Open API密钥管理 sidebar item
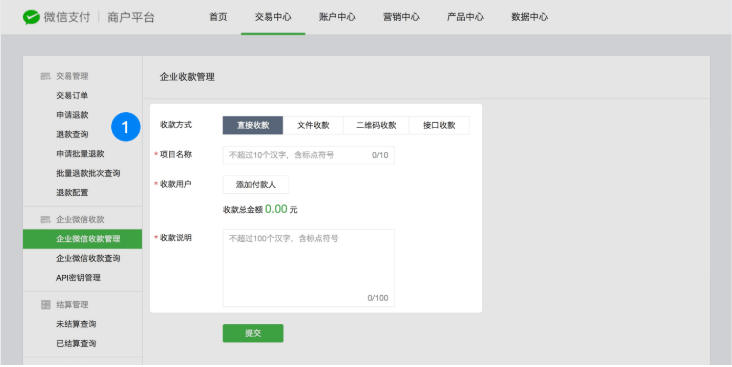 [x=78, y=278]
